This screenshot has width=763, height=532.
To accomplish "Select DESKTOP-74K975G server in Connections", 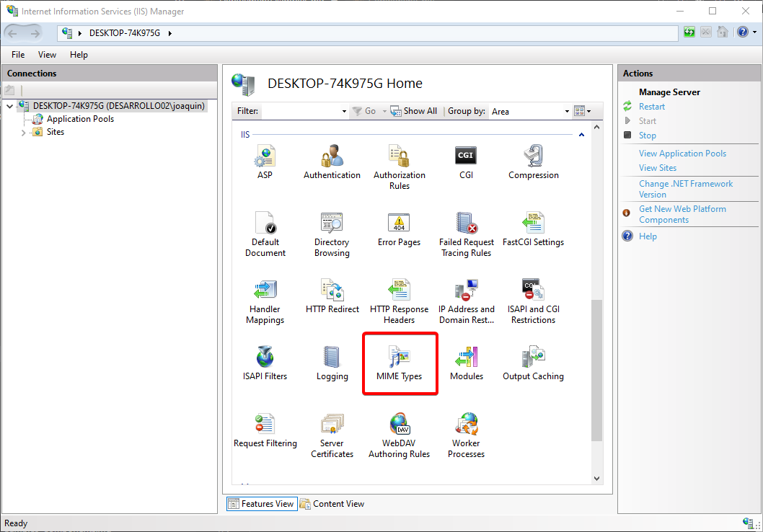I will pyautogui.click(x=119, y=106).
